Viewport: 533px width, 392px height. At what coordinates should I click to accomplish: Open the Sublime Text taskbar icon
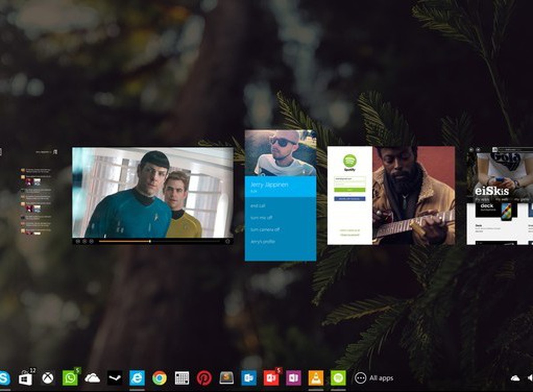point(227,378)
